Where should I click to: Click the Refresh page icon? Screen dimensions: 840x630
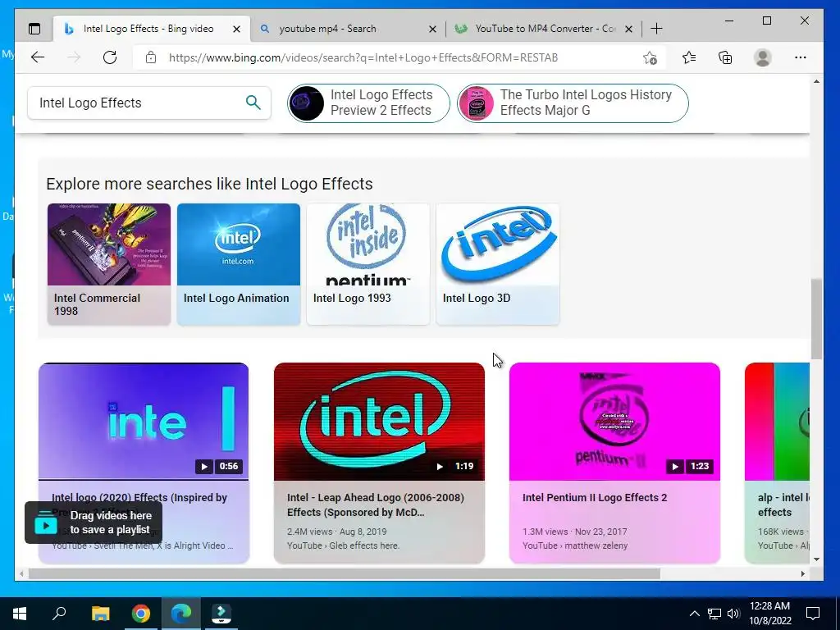pos(110,57)
